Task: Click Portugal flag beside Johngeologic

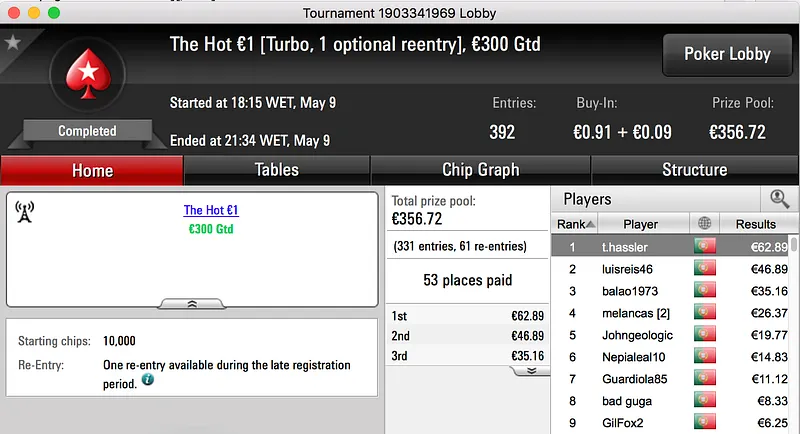Action: coord(705,335)
